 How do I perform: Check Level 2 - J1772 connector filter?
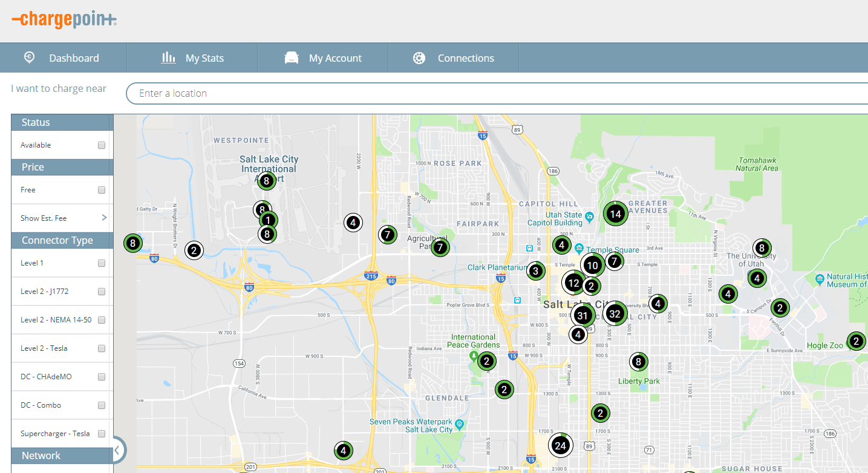[x=102, y=292]
